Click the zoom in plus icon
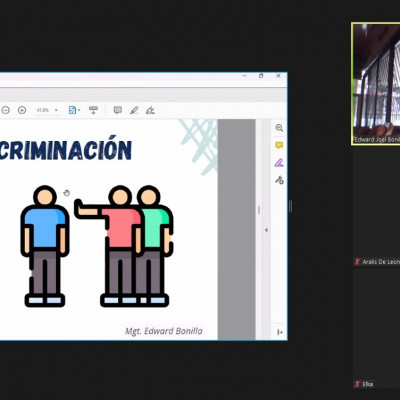 pyautogui.click(x=22, y=110)
